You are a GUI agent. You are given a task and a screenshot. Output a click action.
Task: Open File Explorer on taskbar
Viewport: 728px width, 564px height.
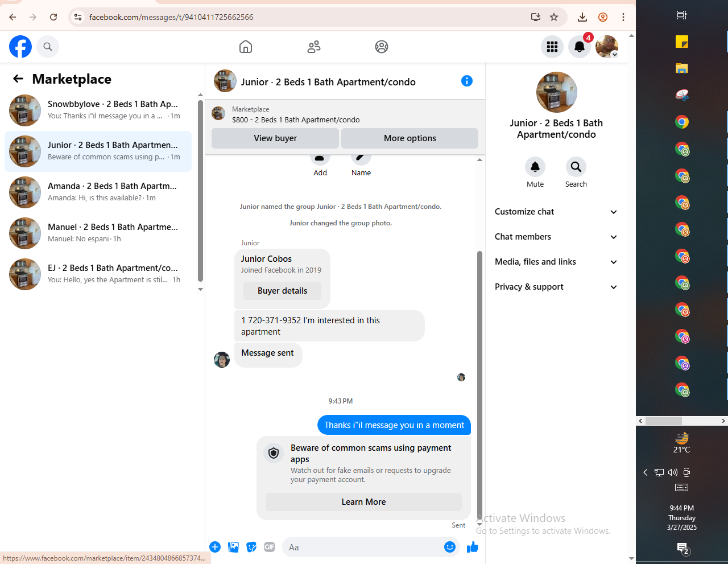(682, 68)
